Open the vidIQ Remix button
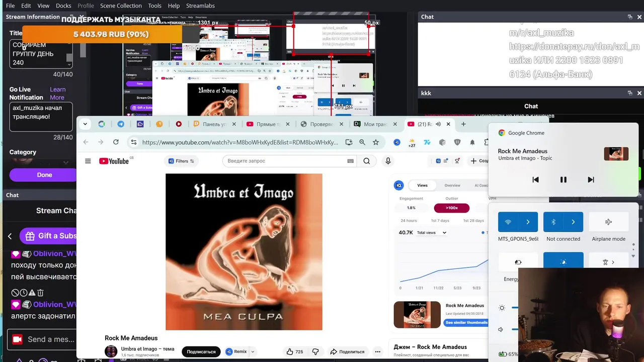 click(x=236, y=351)
